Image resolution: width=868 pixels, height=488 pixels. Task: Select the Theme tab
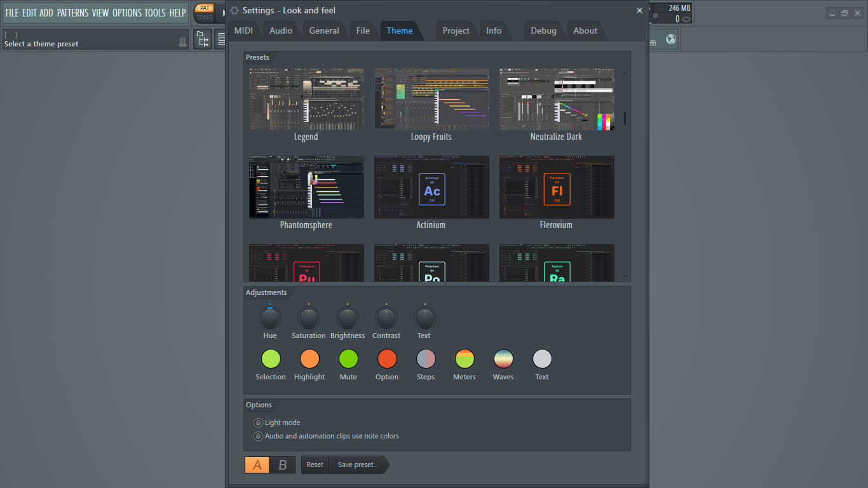click(400, 30)
